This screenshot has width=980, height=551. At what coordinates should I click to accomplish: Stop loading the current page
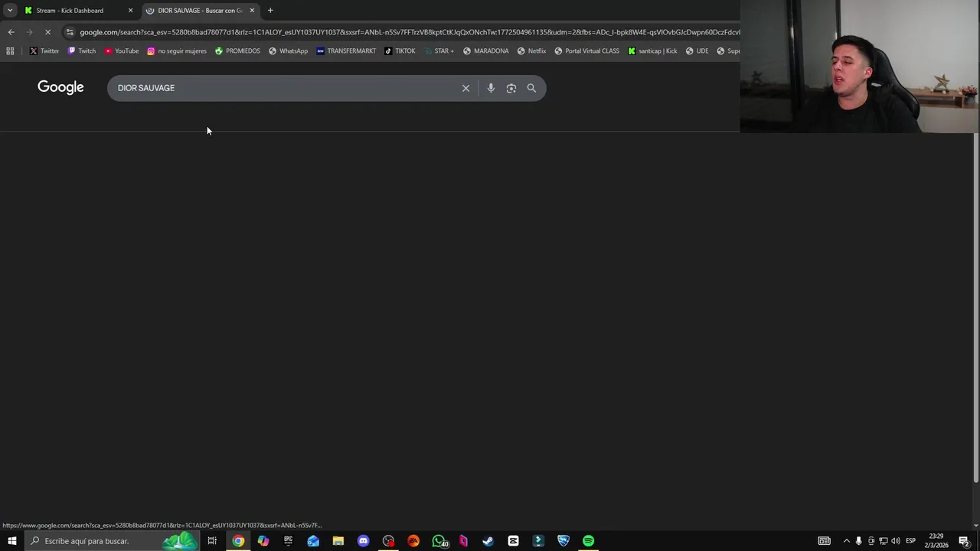47,32
